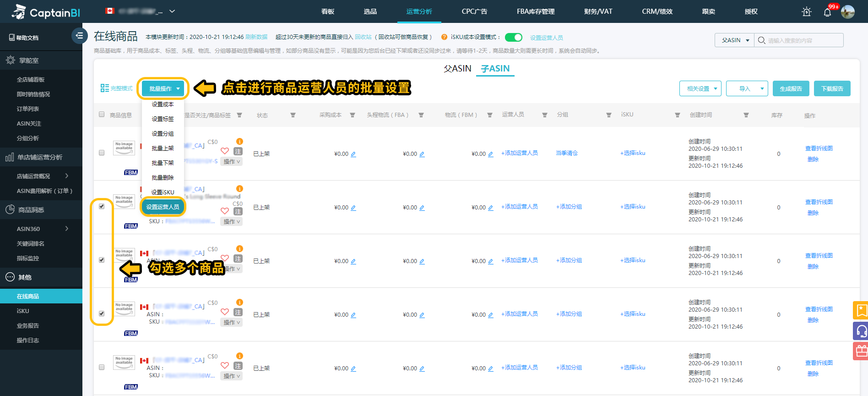Click the CaptainBI logo

coord(45,12)
